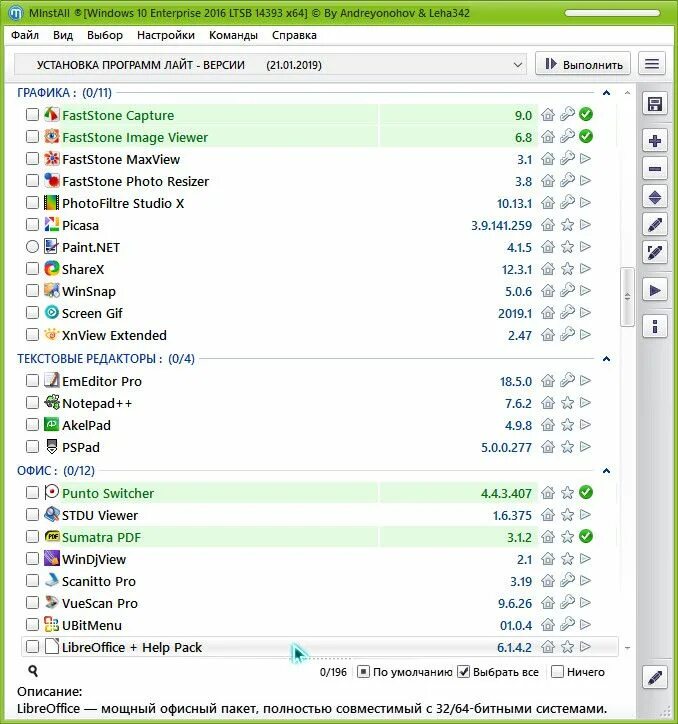Click the run arrow in the Paint.NET row
This screenshot has width=678, height=724.
tap(585, 247)
